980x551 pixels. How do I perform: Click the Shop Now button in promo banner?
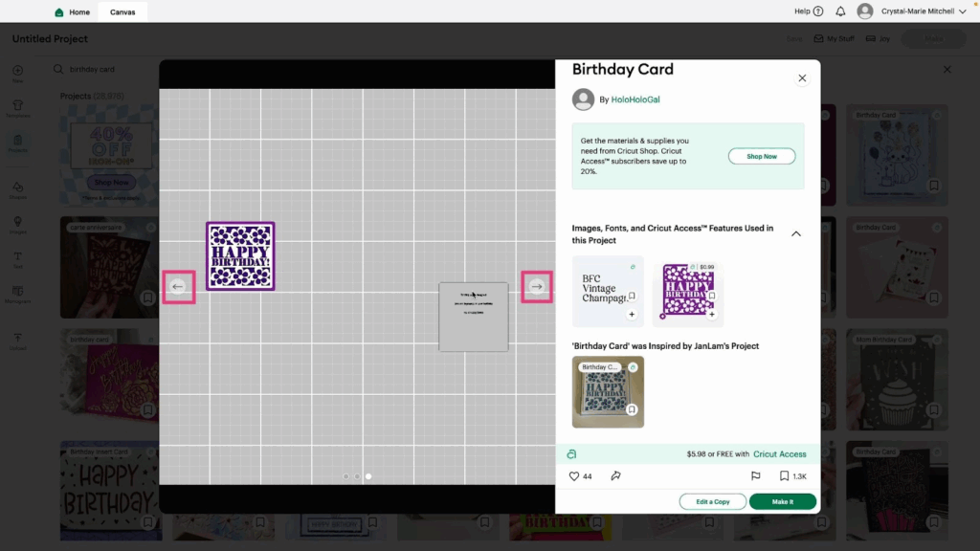click(x=761, y=156)
